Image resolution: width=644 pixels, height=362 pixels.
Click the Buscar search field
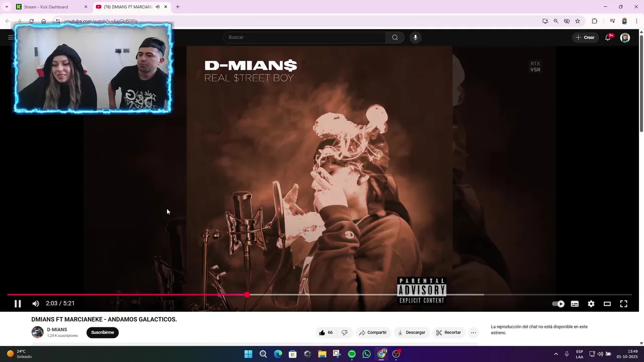tap(304, 37)
